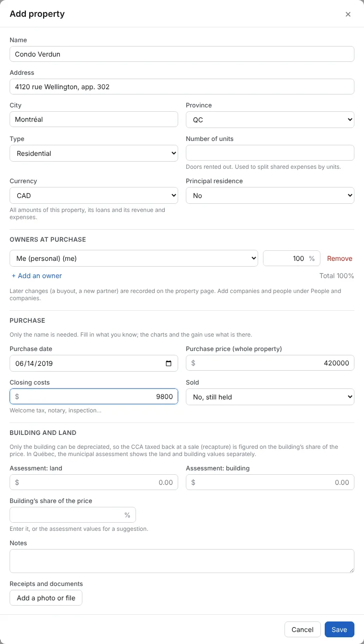The height and width of the screenshot is (644, 364).
Task: Open the owner dropdown Me (personal)
Action: click(134, 258)
